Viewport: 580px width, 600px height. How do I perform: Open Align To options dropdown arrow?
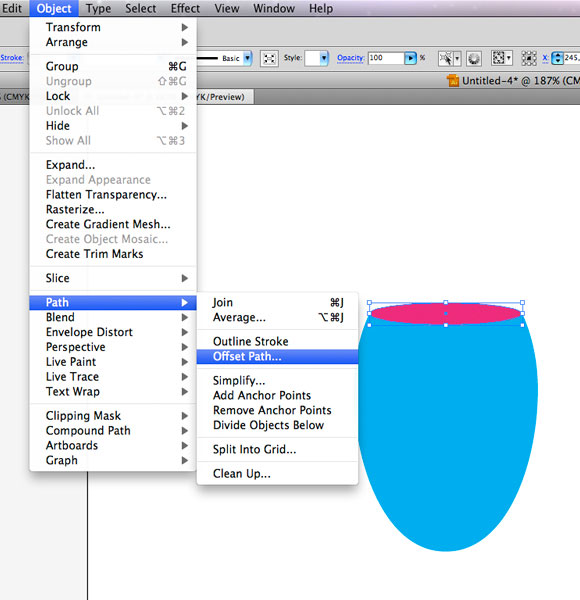508,58
